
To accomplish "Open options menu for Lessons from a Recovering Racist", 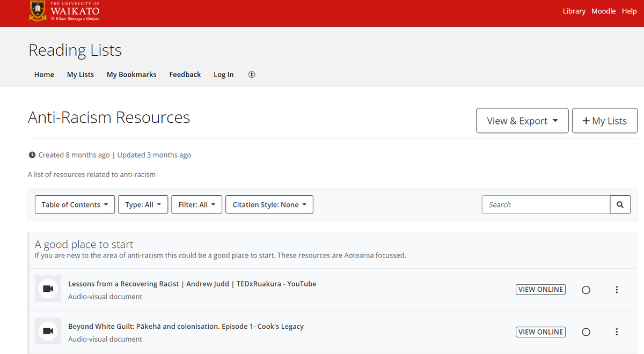I will 617,290.
